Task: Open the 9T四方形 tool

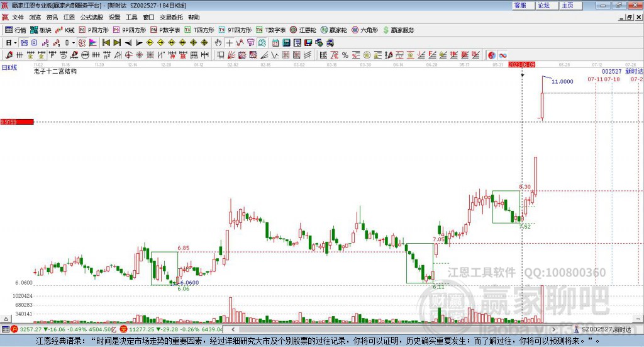Action: point(235,30)
